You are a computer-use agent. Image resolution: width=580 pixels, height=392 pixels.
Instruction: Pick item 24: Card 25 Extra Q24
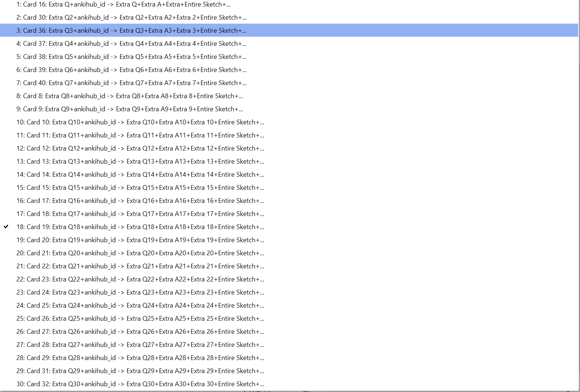(140, 305)
